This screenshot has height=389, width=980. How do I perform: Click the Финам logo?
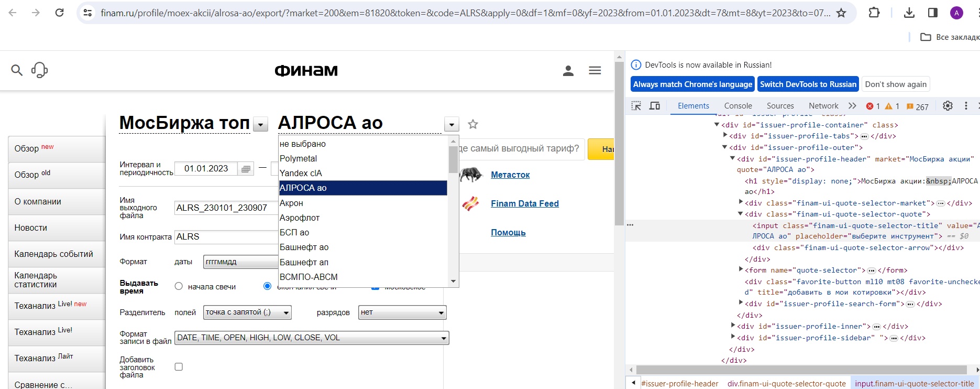coord(306,70)
